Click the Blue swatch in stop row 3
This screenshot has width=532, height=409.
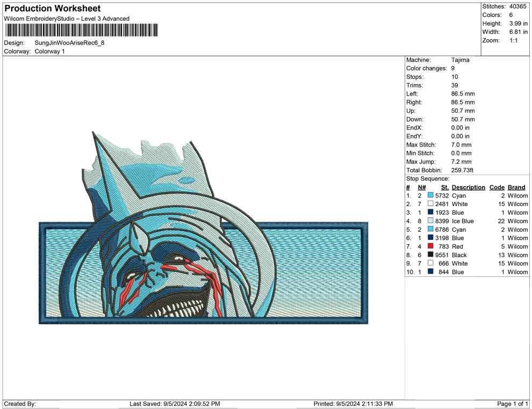(430, 212)
